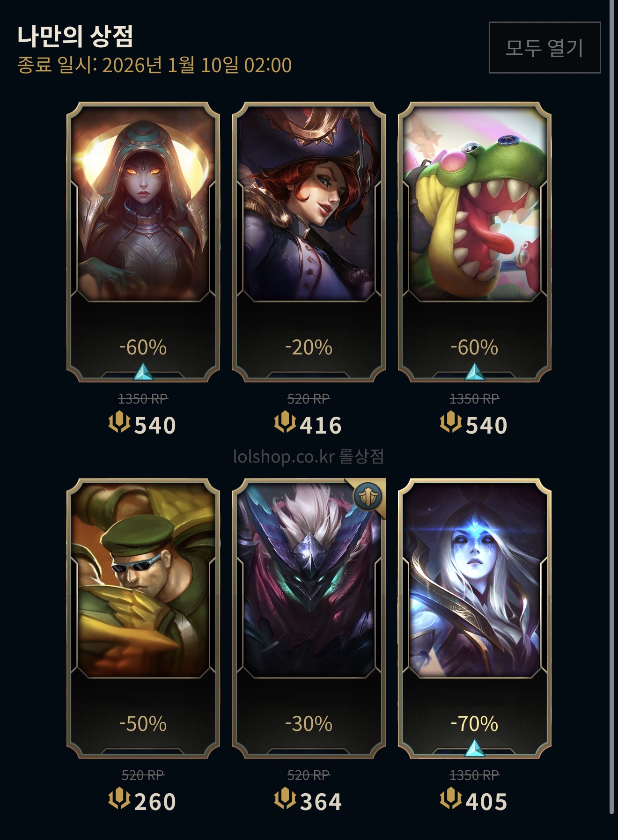618x840 pixels.
Task: Select the glowing blue-faced woman skin card
Action: pos(475,619)
